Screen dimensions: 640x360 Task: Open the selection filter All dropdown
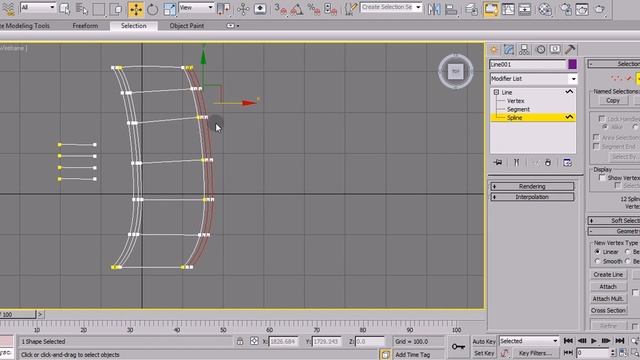(x=38, y=7)
